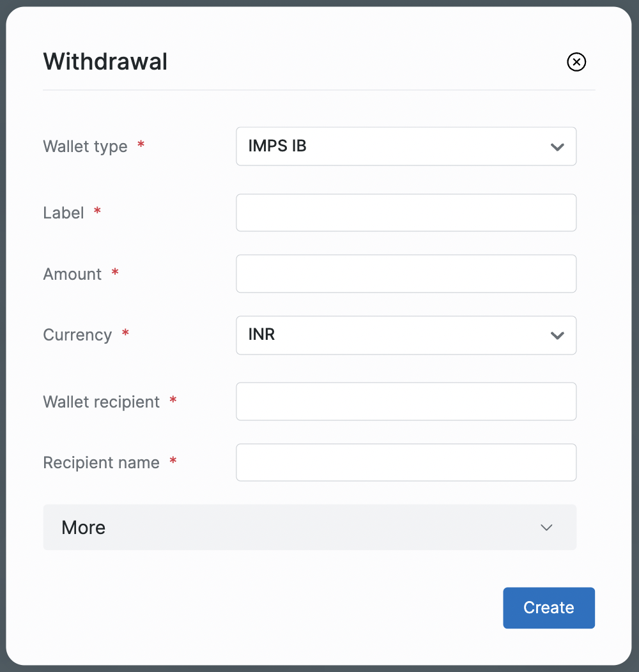Focus the Recipient name field
Image resolution: width=639 pixels, height=672 pixels.
(406, 462)
